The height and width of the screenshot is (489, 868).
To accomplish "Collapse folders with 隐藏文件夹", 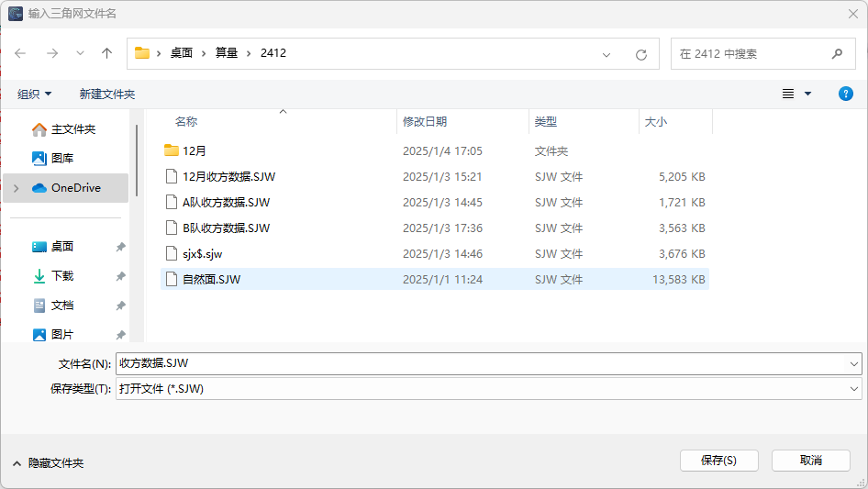I will [x=48, y=463].
